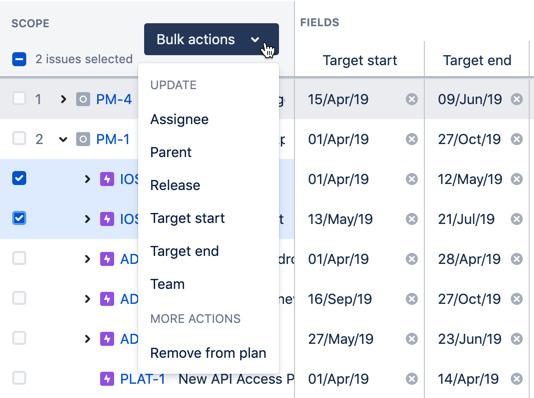Uncheck the issue with target start 13/May/19
534x398 pixels.
[19, 218]
